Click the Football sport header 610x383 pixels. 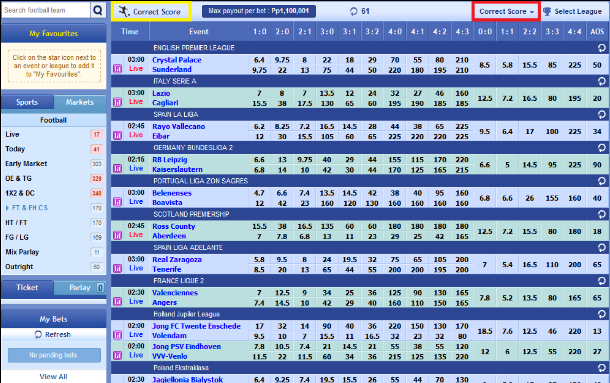click(x=54, y=120)
